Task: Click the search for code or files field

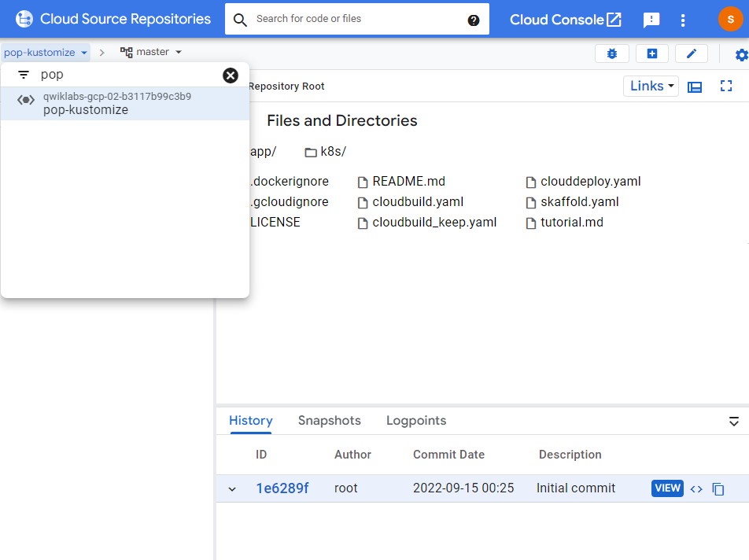Action: (x=358, y=19)
